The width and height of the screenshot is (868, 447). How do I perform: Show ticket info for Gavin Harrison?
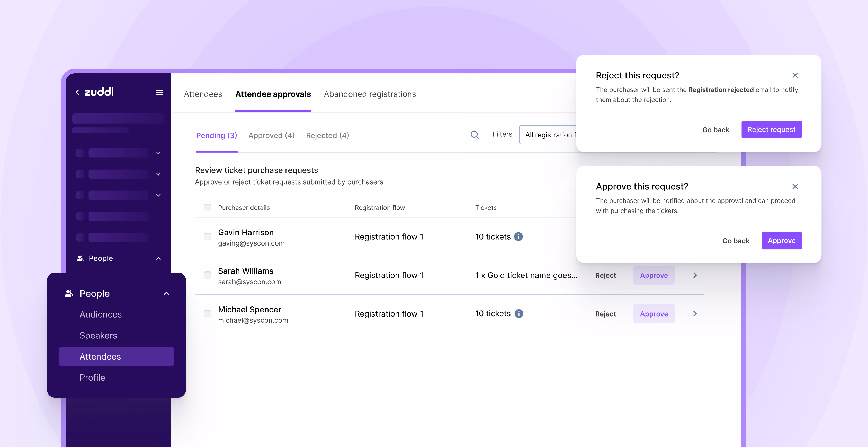click(518, 237)
